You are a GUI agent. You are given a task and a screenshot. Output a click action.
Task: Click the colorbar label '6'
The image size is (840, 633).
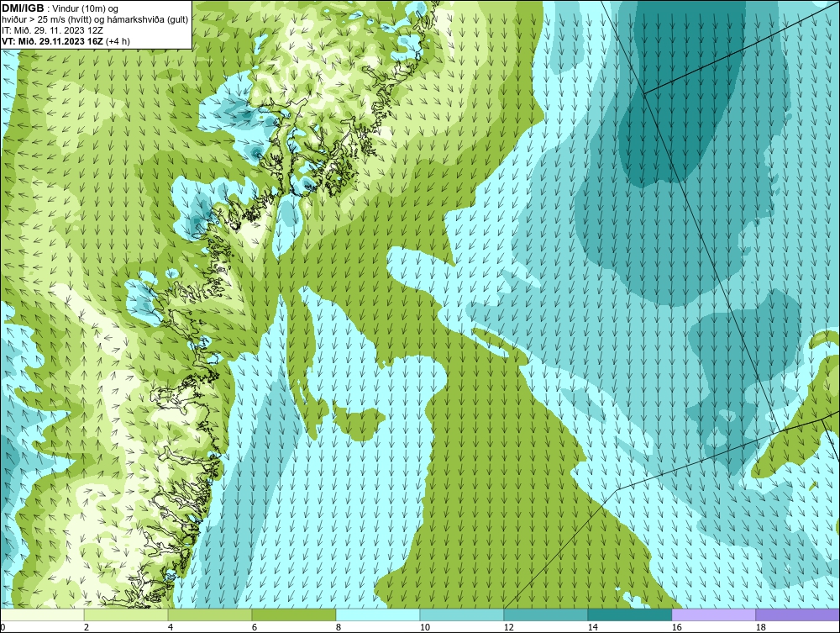[x=254, y=627]
